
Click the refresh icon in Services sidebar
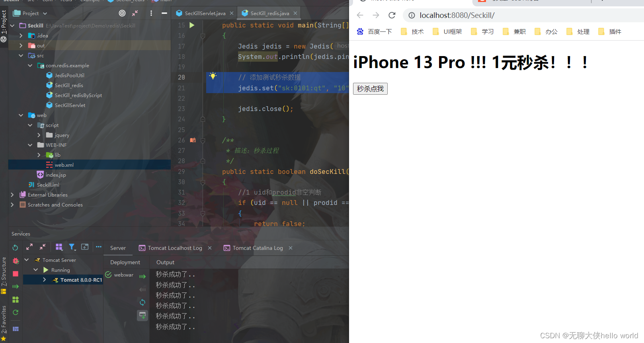coord(16,312)
